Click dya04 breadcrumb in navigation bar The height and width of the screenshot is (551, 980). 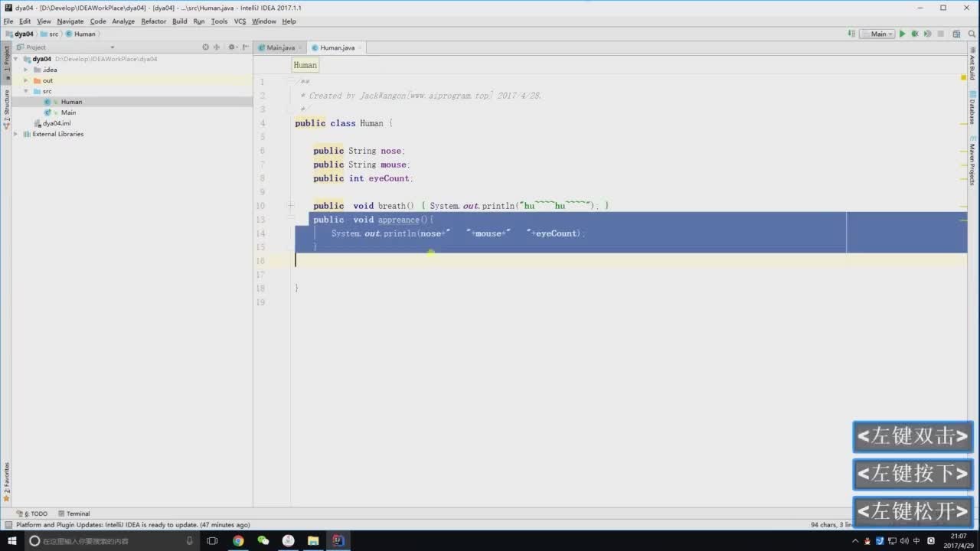click(x=19, y=34)
